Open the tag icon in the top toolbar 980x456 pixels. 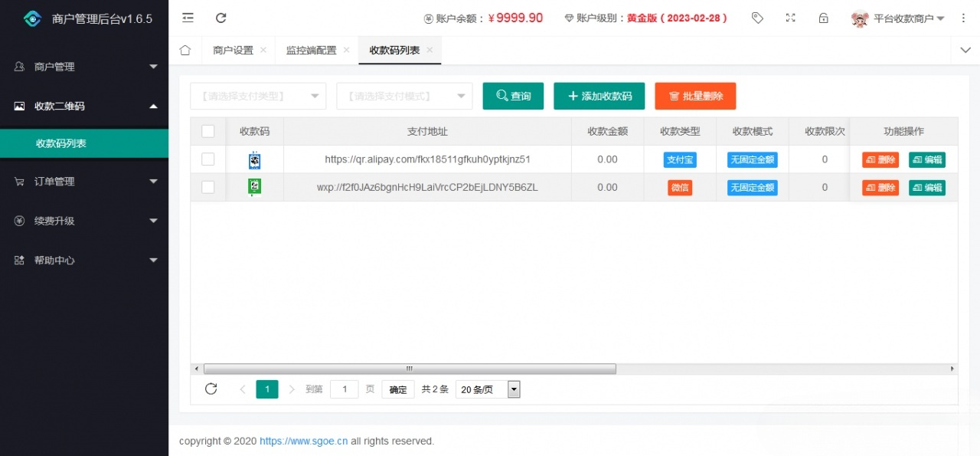coord(757,18)
